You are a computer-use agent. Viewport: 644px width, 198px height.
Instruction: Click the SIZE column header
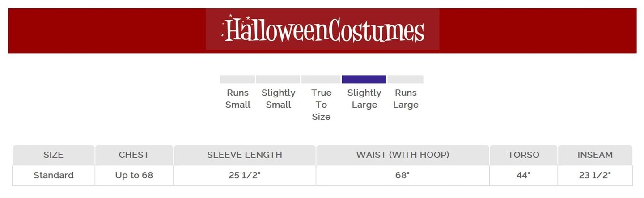tap(53, 155)
